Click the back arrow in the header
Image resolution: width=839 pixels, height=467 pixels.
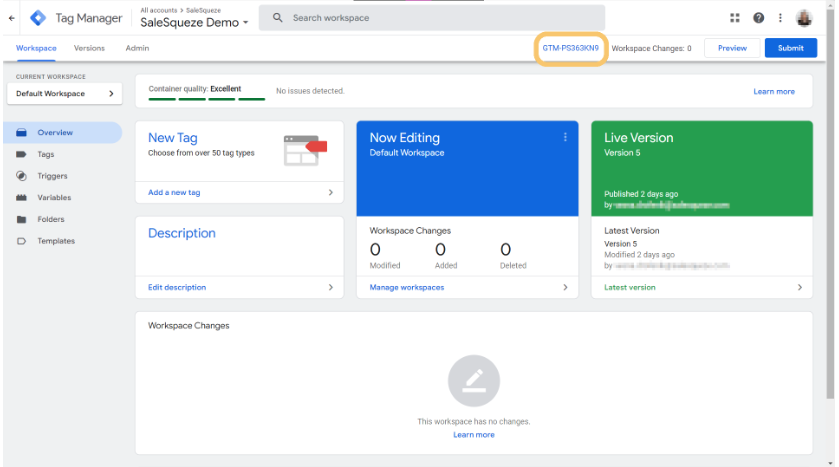pos(12,18)
